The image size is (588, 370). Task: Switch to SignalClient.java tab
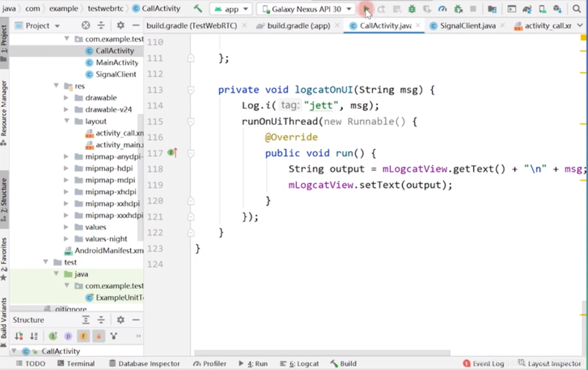click(468, 26)
